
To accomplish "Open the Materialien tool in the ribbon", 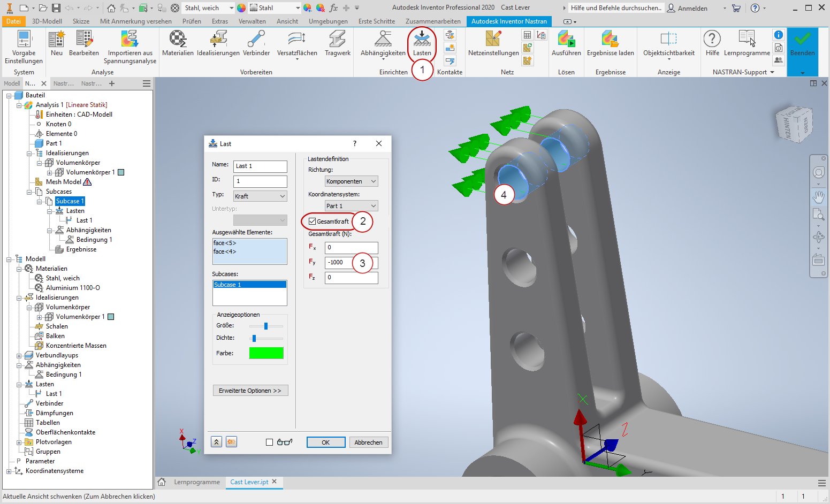I will (178, 43).
